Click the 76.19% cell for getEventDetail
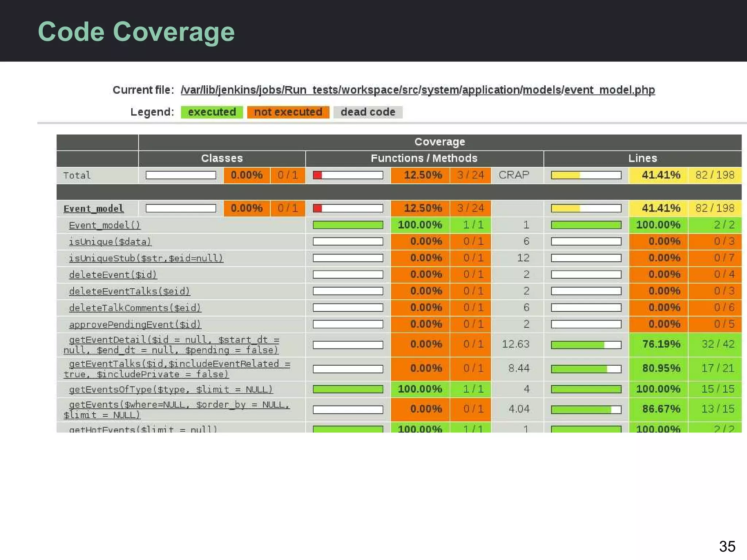The image size is (747, 560). (658, 344)
